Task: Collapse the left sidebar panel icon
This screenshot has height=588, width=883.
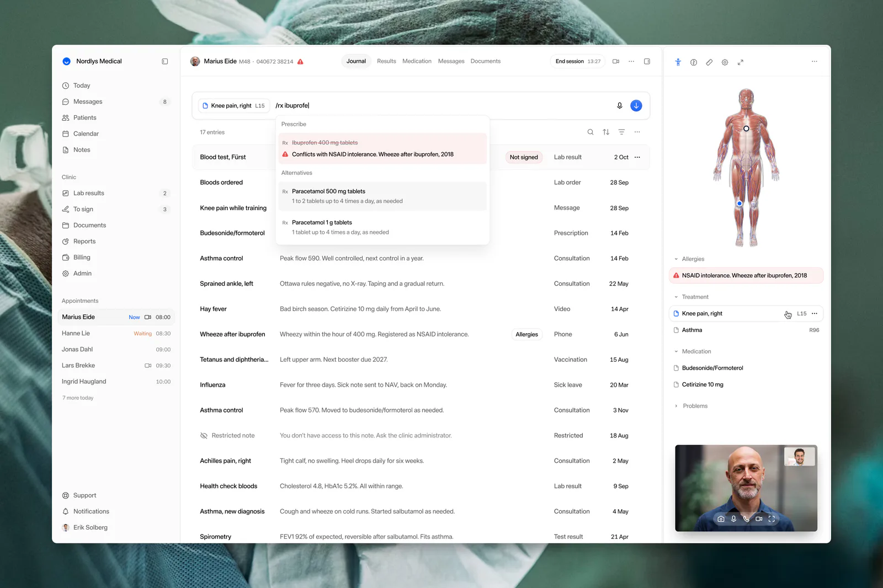Action: pyautogui.click(x=164, y=61)
